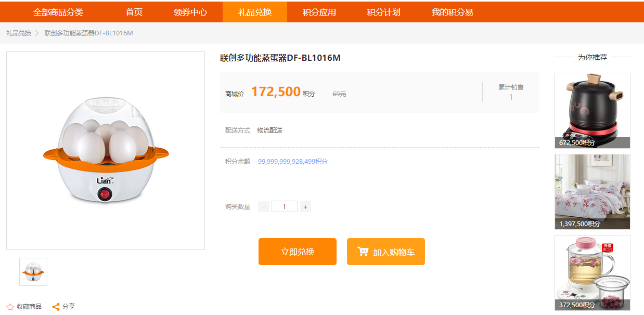Click price 172,500 积分
The height and width of the screenshot is (315, 644).
pyautogui.click(x=283, y=92)
